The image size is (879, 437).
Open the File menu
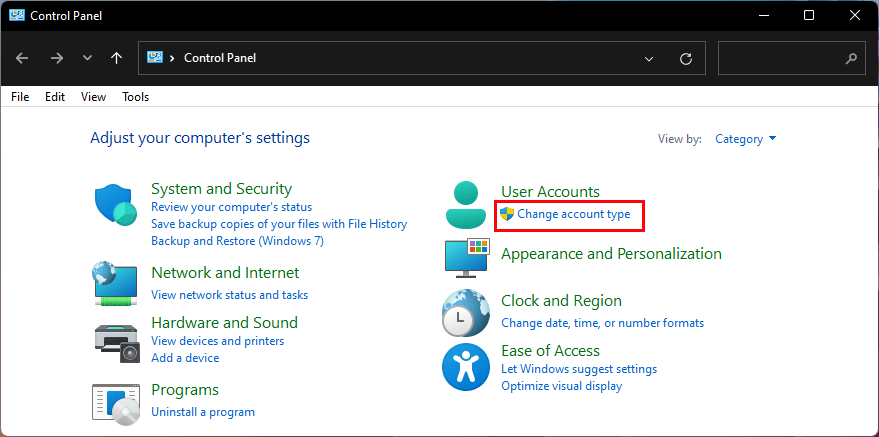pos(20,97)
